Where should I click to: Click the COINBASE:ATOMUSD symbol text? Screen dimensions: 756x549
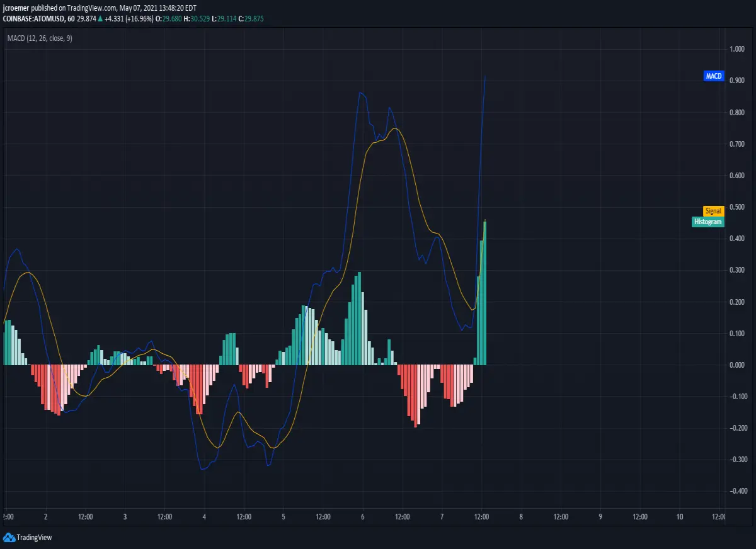tap(33, 19)
